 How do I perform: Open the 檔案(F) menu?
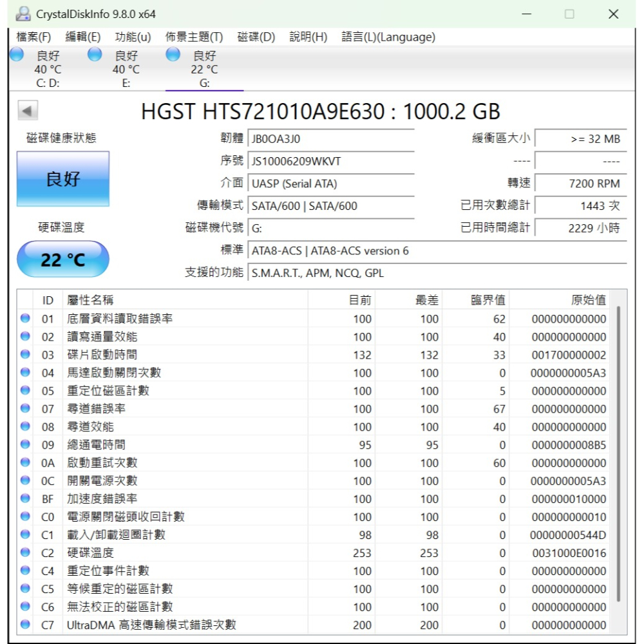point(33,37)
